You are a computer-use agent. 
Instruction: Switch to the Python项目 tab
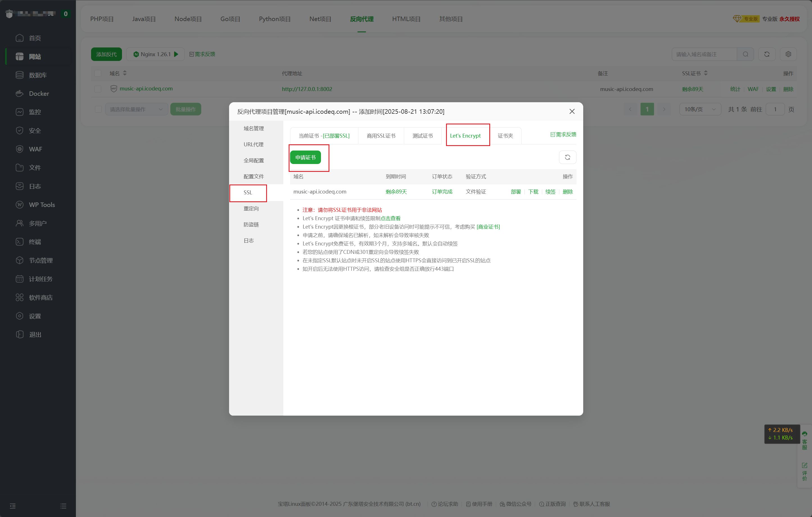tap(275, 19)
